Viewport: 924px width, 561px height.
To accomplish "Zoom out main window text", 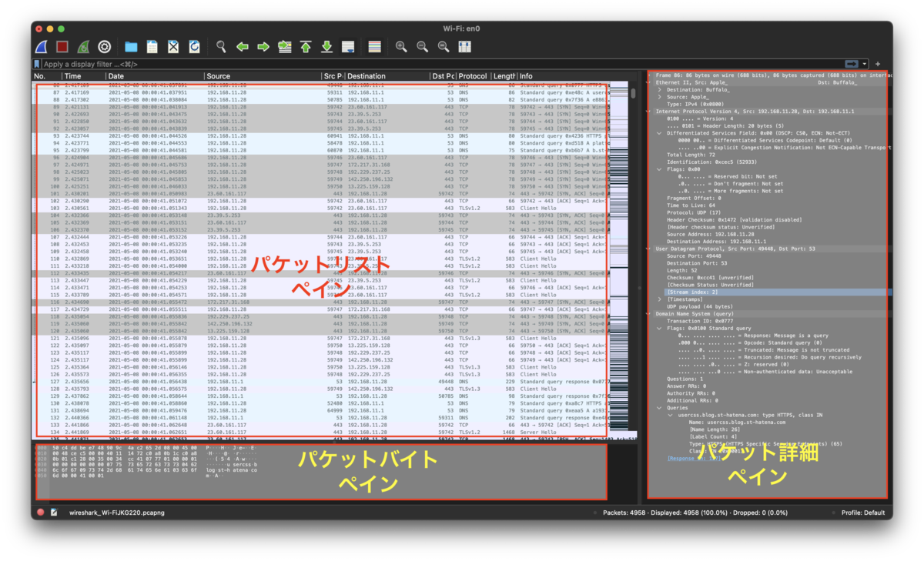I will point(422,47).
